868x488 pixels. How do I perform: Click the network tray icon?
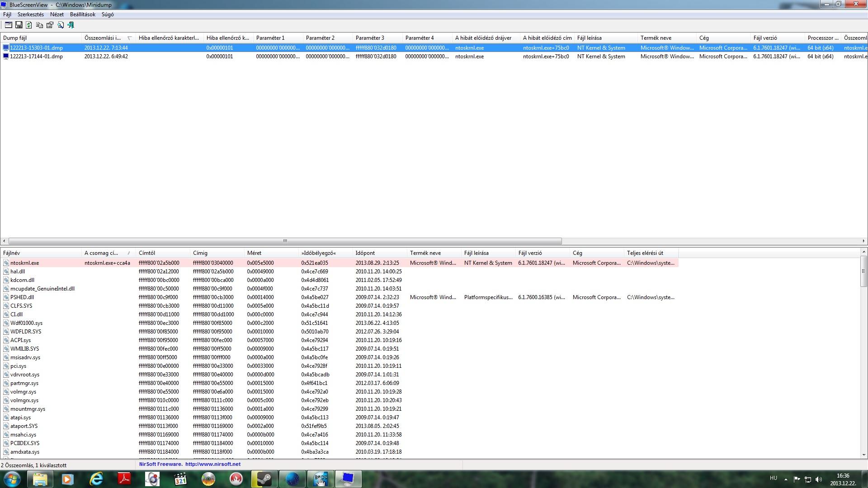tap(808, 479)
